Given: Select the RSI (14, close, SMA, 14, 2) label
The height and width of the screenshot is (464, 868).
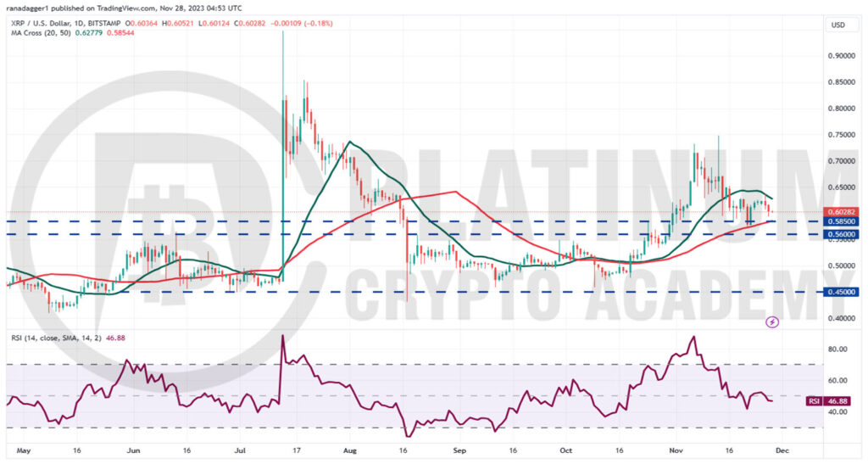Looking at the screenshot, I should [57, 338].
